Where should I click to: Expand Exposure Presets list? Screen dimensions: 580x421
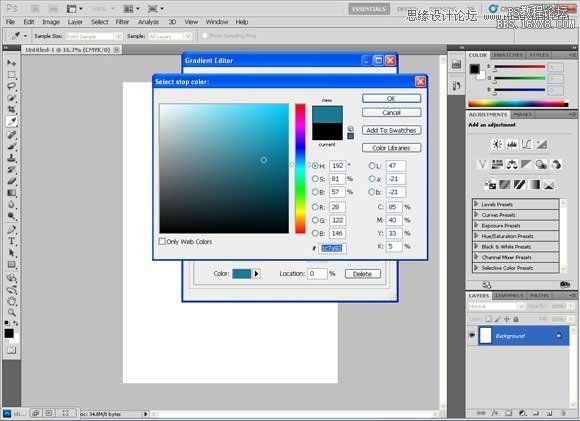click(477, 225)
